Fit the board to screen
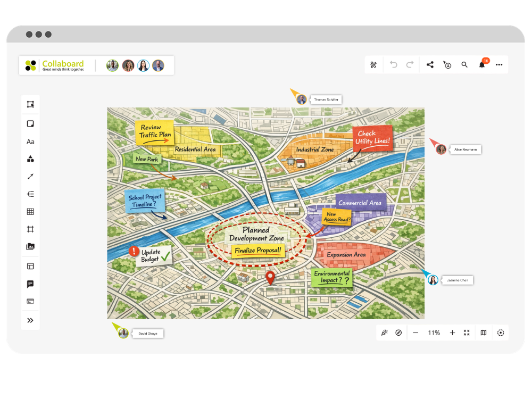 467,332
